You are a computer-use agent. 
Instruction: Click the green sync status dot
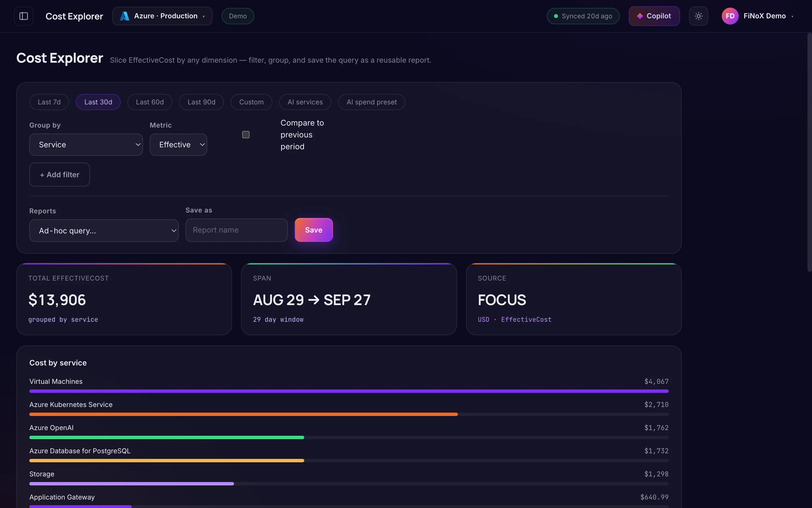click(556, 16)
